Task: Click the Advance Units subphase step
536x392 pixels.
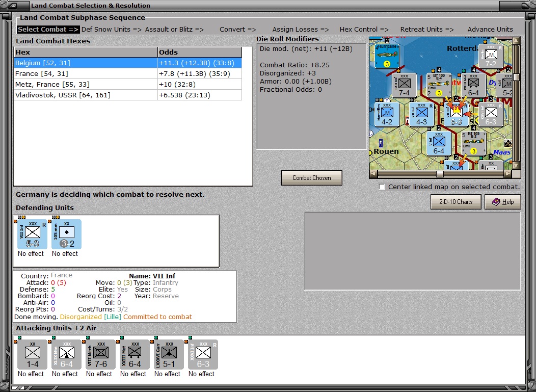Action: [490, 30]
